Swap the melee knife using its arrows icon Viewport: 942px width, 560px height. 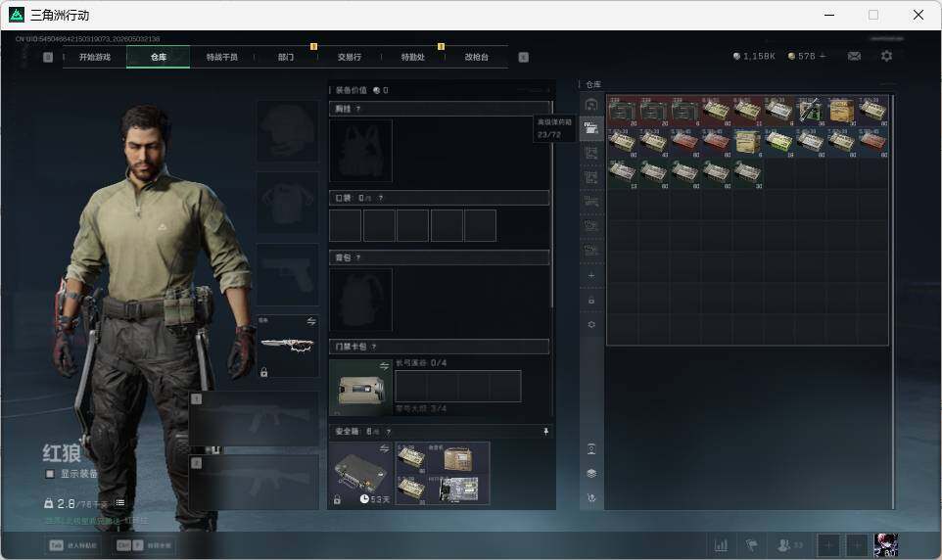point(311,321)
